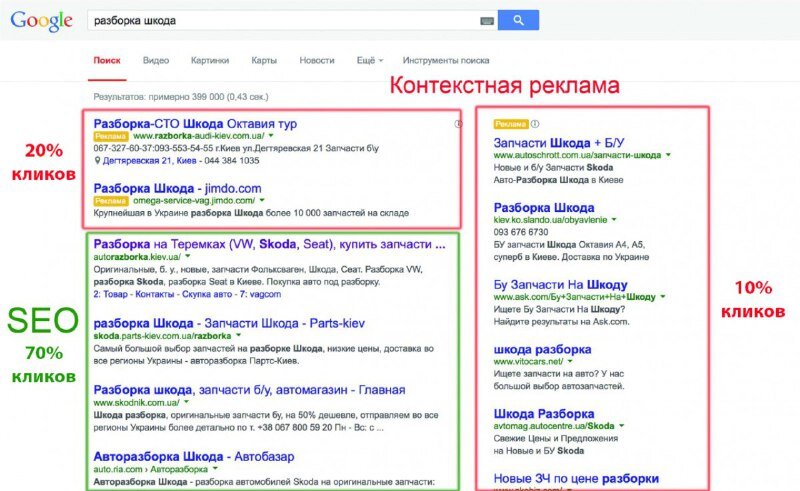Image resolution: width=800 pixels, height=491 pixels.
Task: Click the yellow Реклама label in right column
Action: pyautogui.click(x=510, y=124)
